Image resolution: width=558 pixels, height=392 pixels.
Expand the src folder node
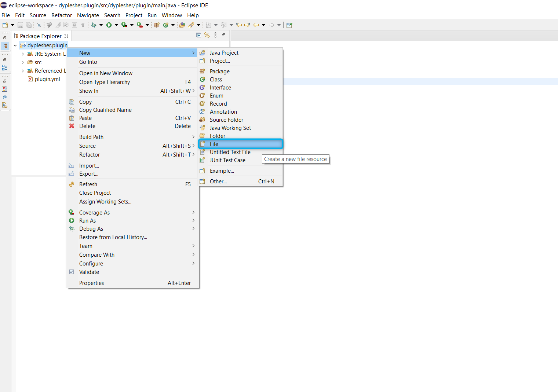click(x=23, y=62)
